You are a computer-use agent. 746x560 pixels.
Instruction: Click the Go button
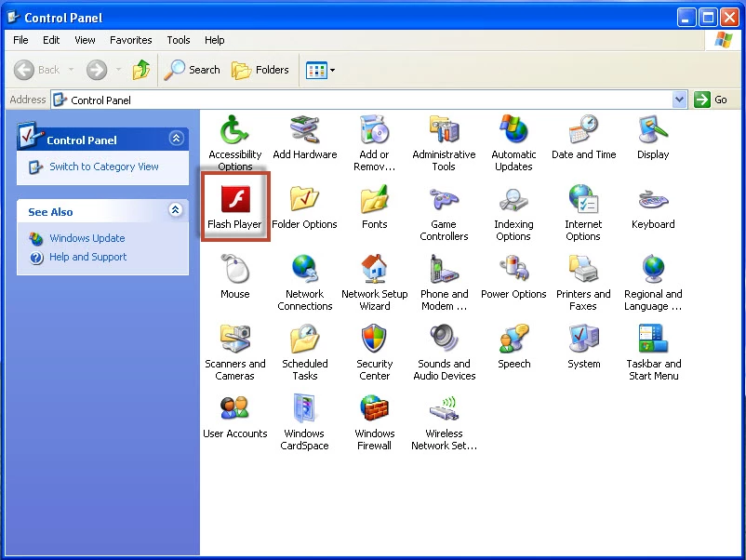coord(711,100)
